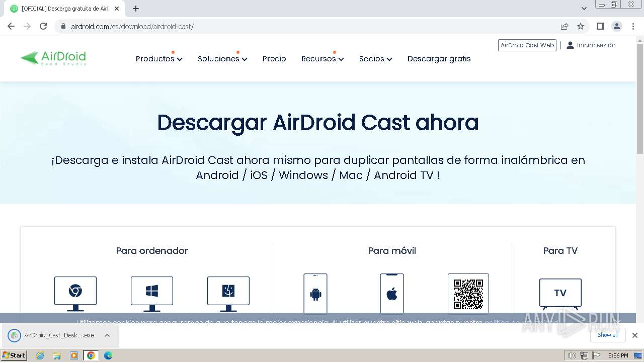Click the show desktop button
The image size is (644, 362).
point(638,355)
